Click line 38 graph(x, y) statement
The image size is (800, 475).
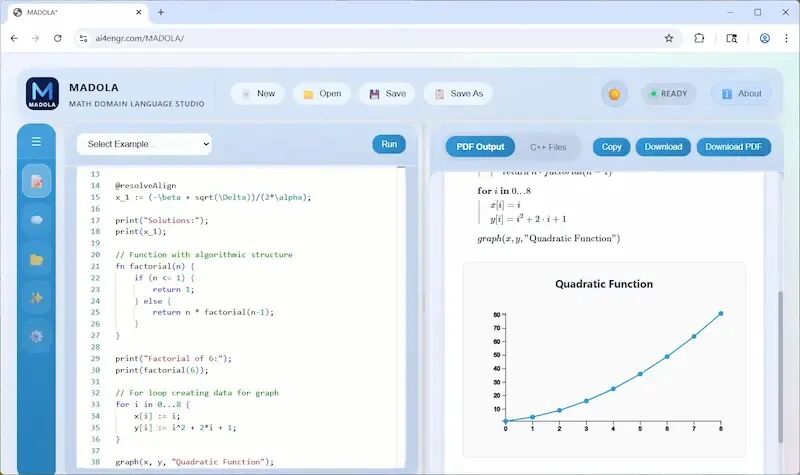[194, 462]
